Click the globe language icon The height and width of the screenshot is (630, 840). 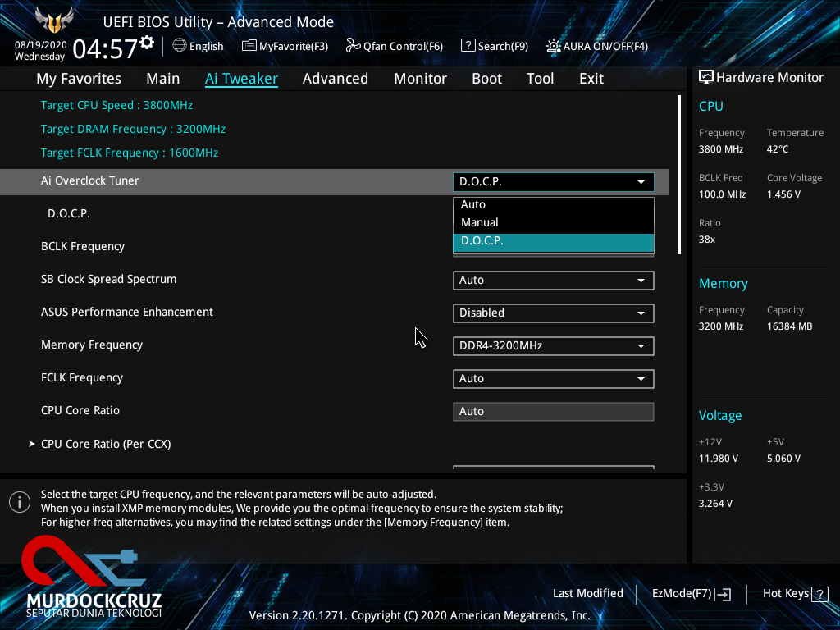pos(180,46)
